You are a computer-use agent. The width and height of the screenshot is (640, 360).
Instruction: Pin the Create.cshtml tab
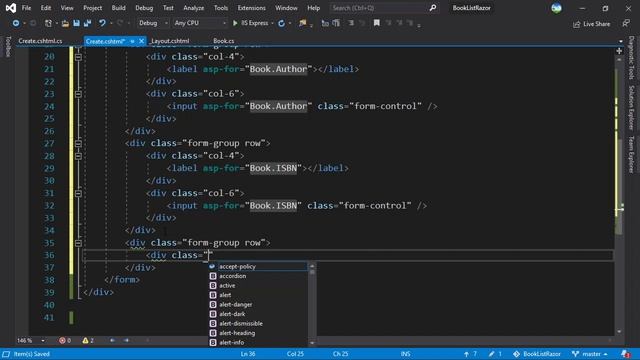pos(132,41)
